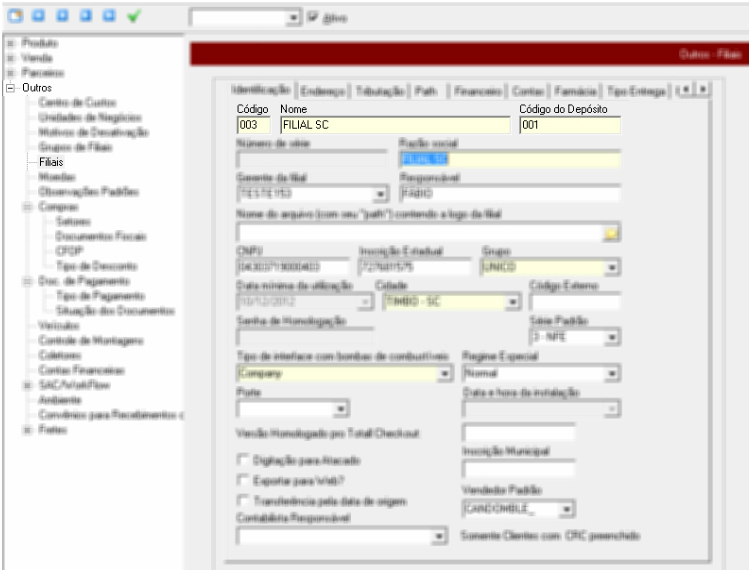Select Controle de Montagem tree item

pyautogui.click(x=90, y=340)
